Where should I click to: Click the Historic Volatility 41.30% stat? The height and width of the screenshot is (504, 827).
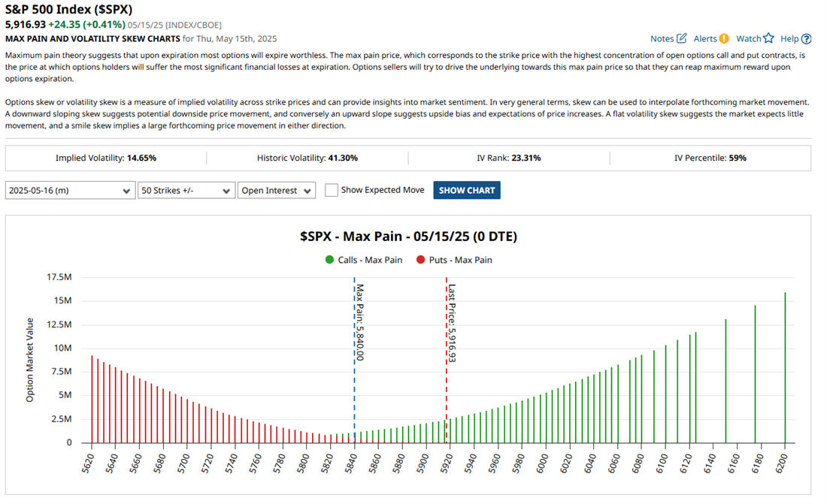click(x=307, y=158)
